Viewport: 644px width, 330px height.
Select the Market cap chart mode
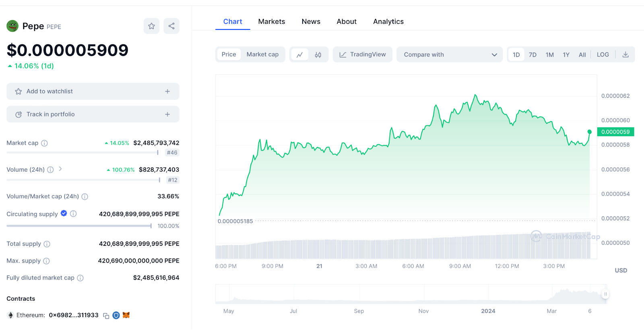click(x=262, y=54)
